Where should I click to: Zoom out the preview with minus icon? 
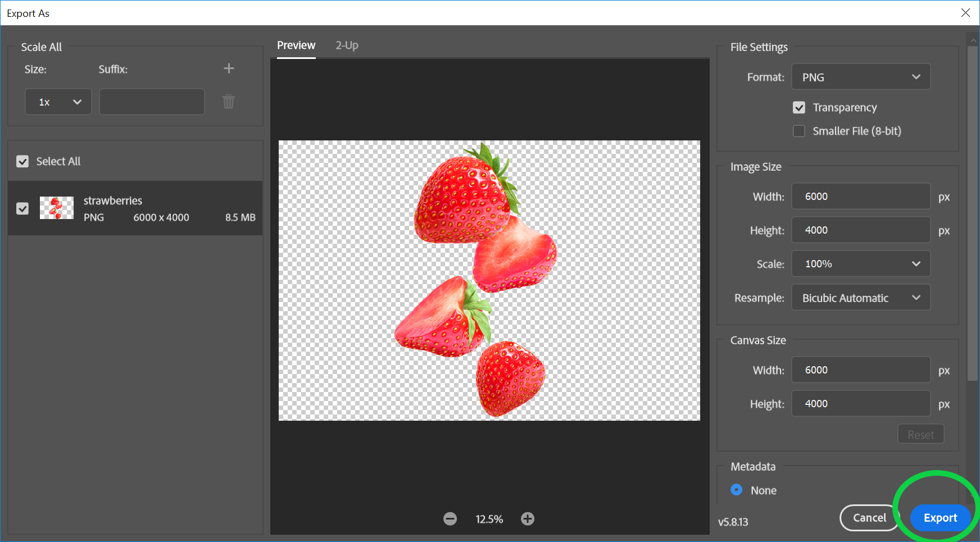point(450,519)
